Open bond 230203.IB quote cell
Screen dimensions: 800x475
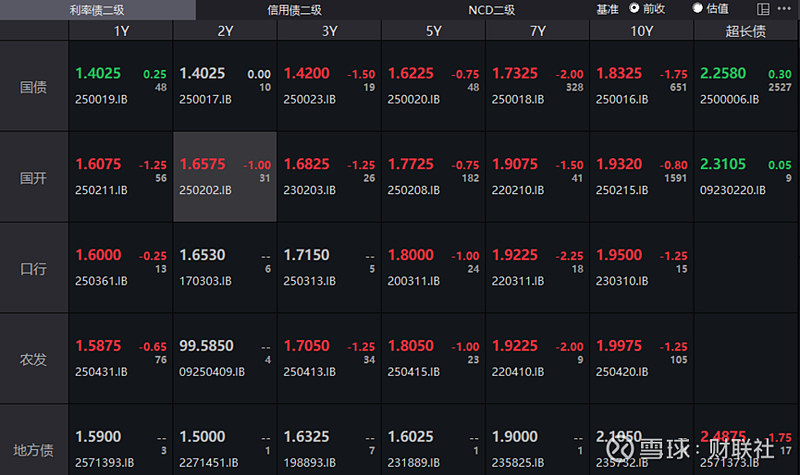[329, 177]
